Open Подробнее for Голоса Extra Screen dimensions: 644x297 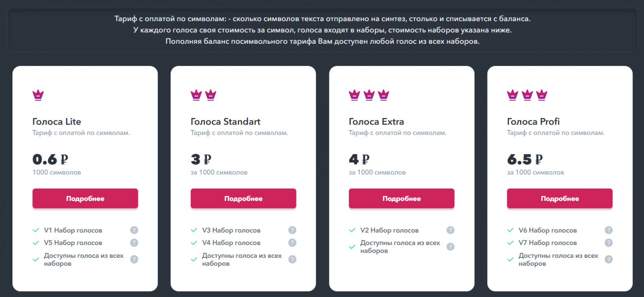pos(402,198)
